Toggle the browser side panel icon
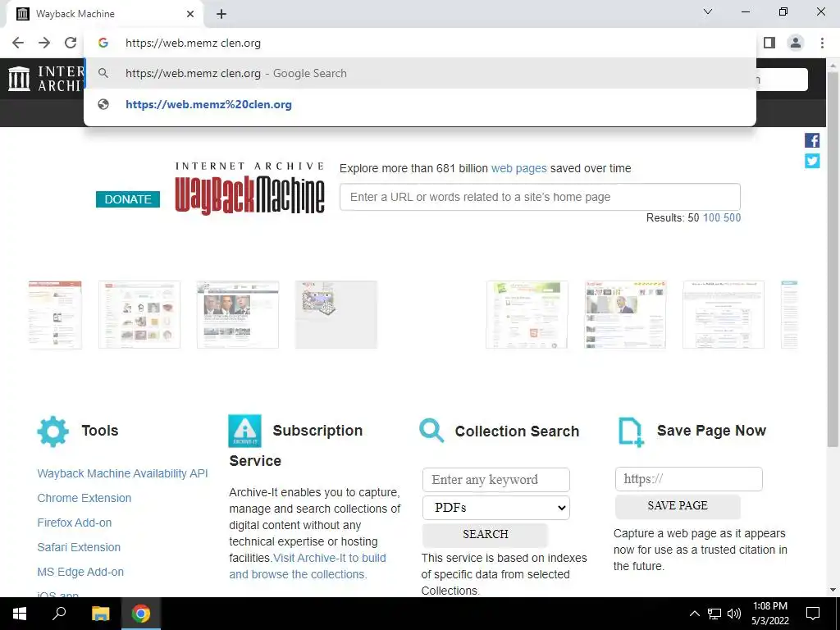Screen dimensions: 840x630 (769, 43)
